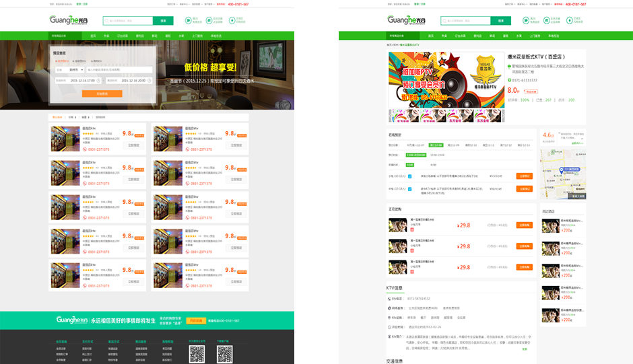The width and height of the screenshot is (633, 364).
Task: Click red tag icon in first ¥29.8 deal
Action: 412,229
